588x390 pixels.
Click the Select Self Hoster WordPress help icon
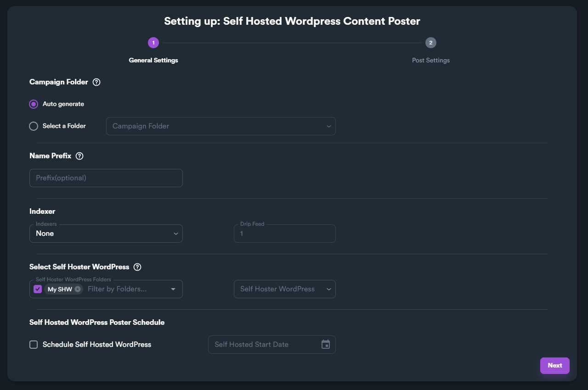coord(137,267)
